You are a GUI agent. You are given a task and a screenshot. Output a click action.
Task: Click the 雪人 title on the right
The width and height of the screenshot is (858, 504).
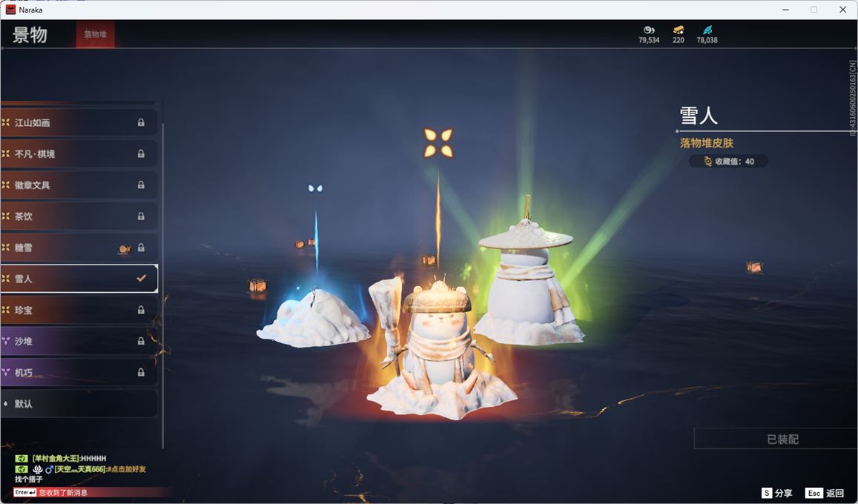[x=699, y=116]
